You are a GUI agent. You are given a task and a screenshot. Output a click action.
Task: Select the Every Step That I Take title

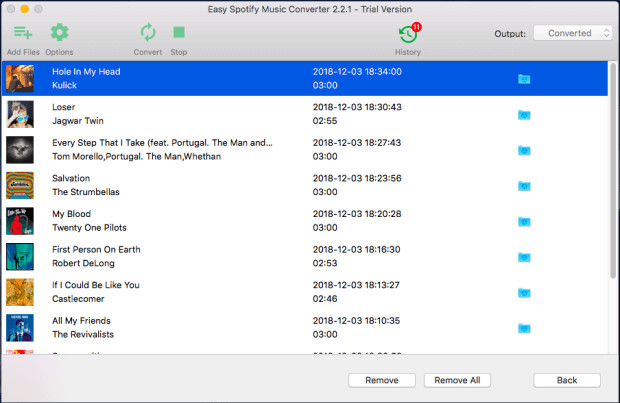[x=162, y=143]
